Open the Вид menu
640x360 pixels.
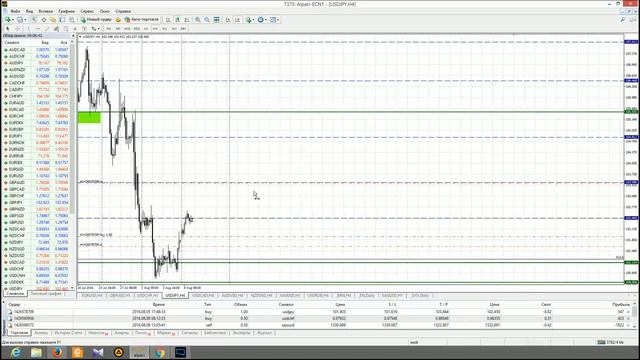[29, 11]
